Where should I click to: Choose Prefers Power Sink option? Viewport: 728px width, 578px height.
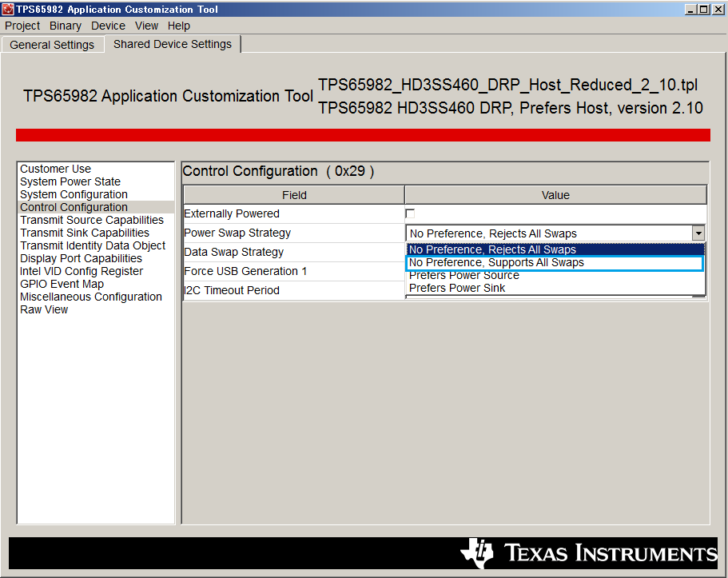[555, 288]
